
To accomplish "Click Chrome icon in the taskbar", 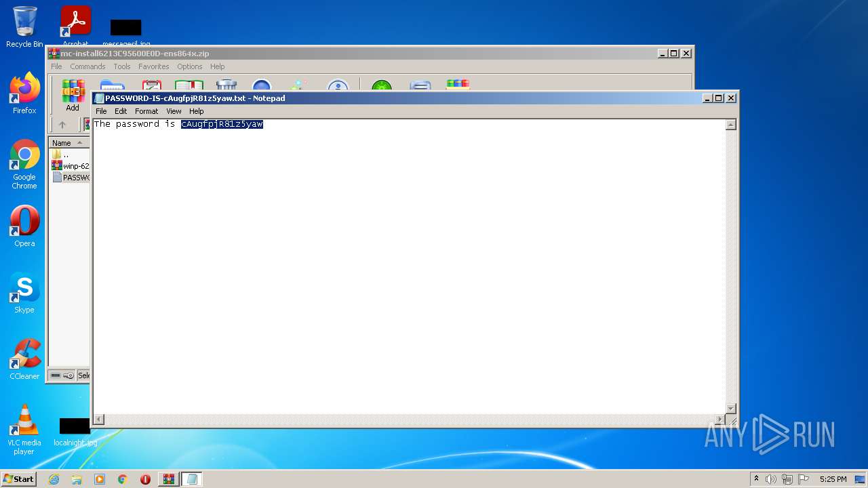I will pyautogui.click(x=122, y=479).
